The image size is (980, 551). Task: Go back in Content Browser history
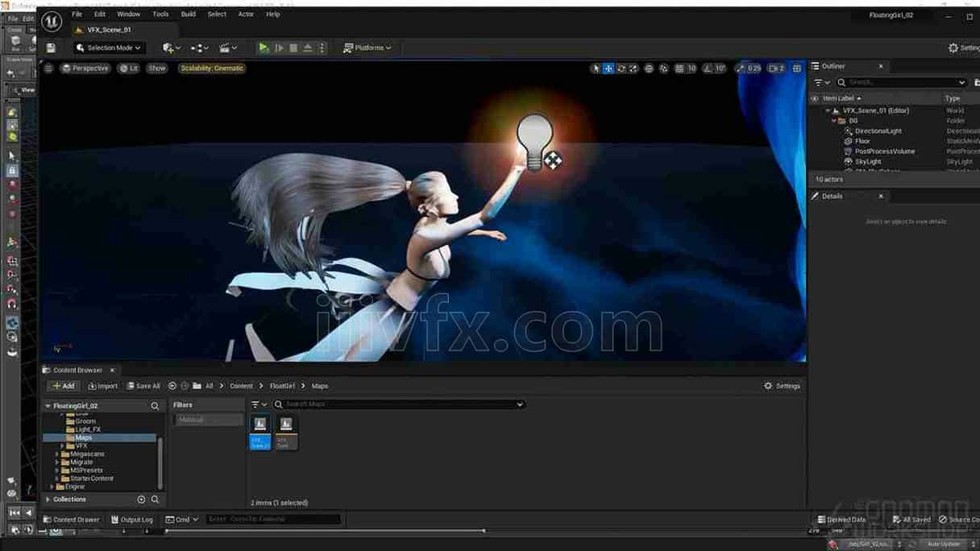172,386
